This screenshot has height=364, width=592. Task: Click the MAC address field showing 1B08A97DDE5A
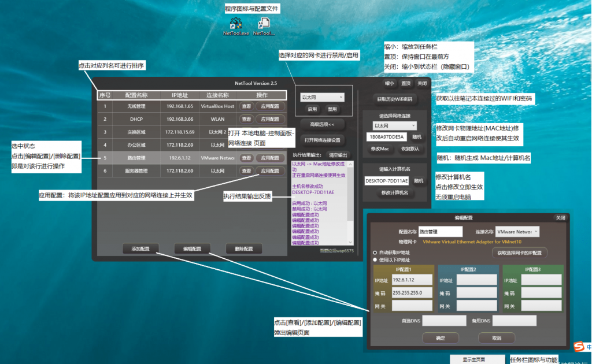(387, 137)
